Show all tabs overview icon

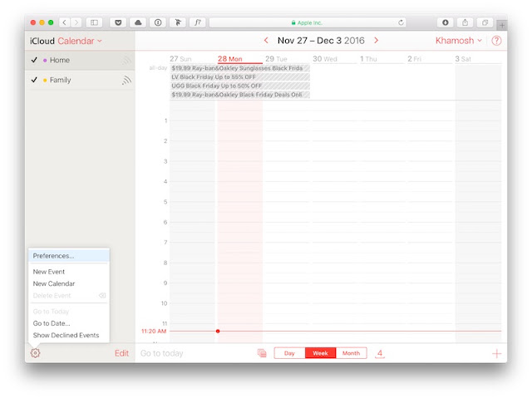[485, 22]
